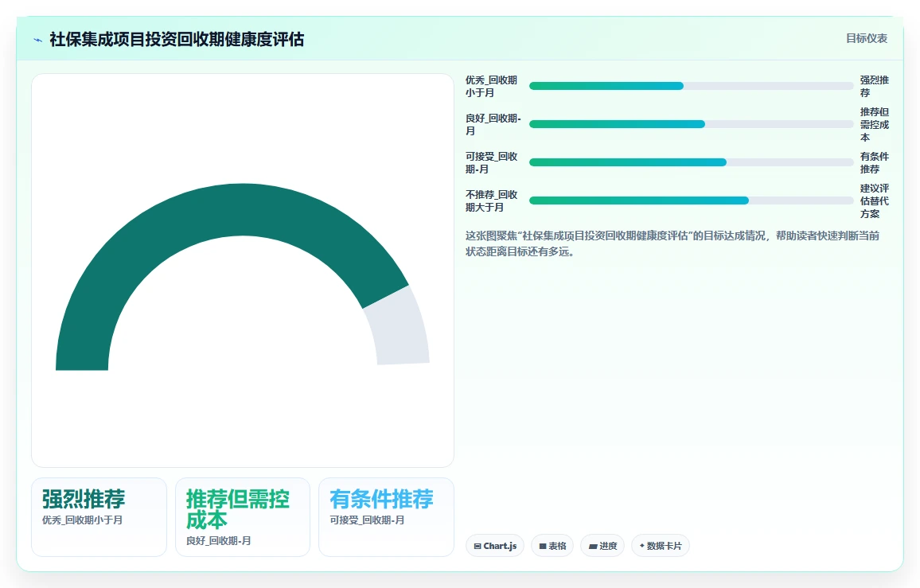
Task: Click the Chart.js tag
Action: (494, 546)
